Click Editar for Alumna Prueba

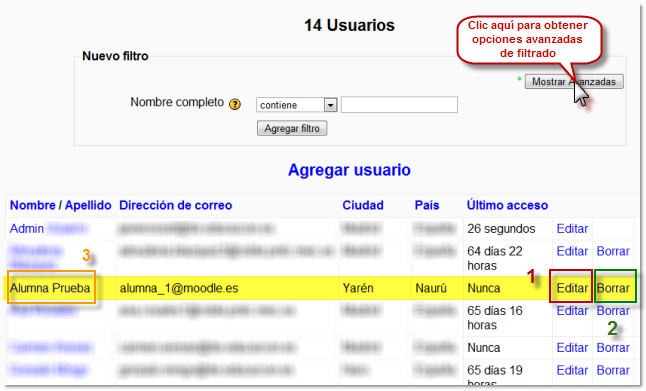coord(572,288)
